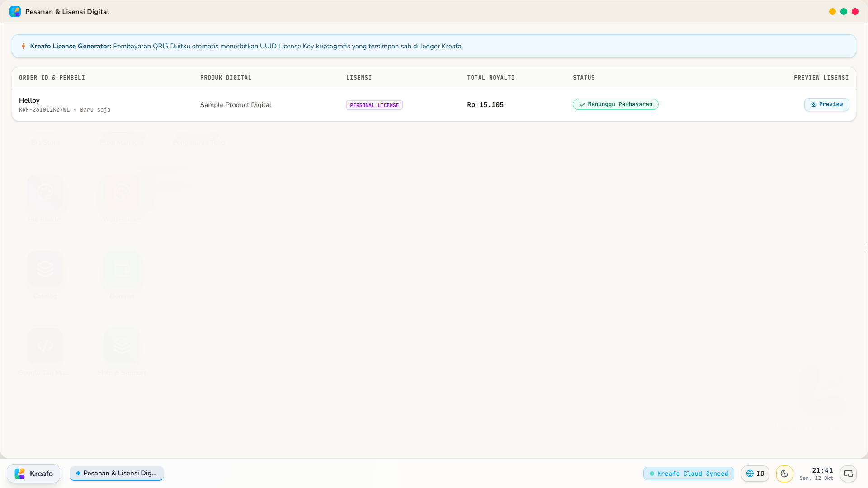Viewport: 868px width, 488px height.
Task: Click the PRODUK DIGITAL column header
Action: (x=226, y=78)
